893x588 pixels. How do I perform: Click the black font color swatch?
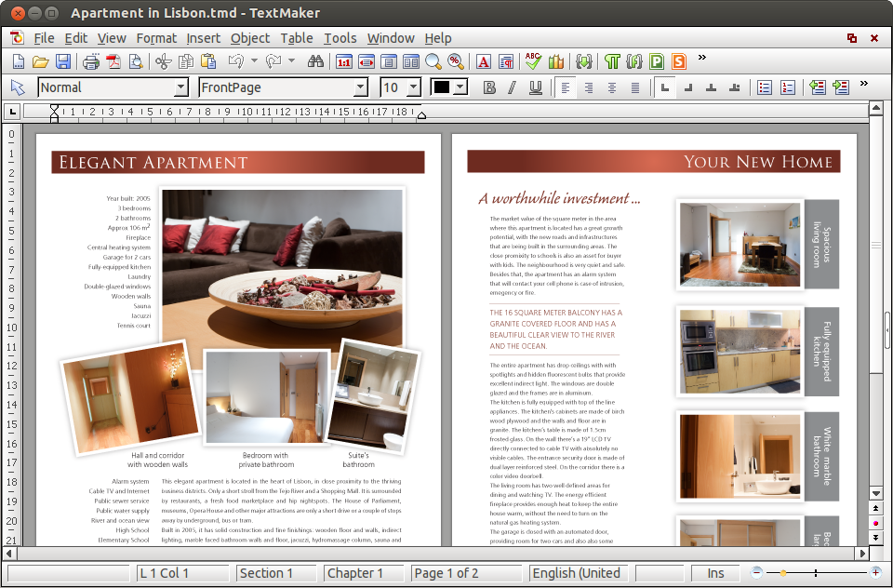(443, 87)
